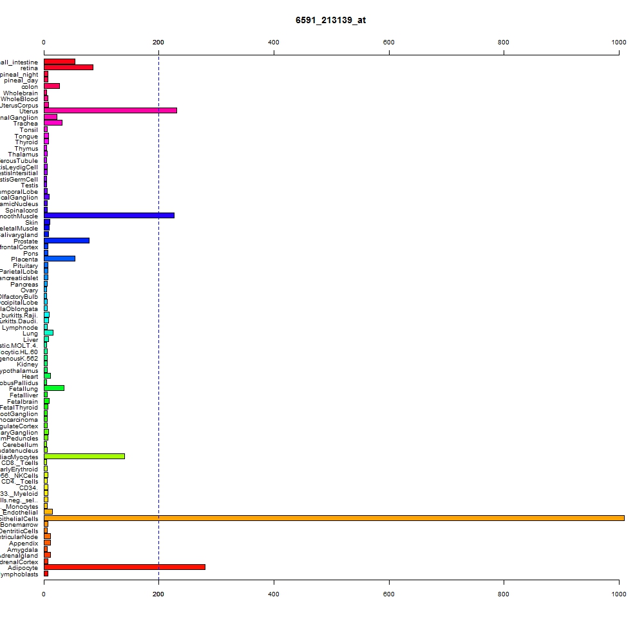Click the Trachea row label
This screenshot has width=644, height=644.
point(26,124)
